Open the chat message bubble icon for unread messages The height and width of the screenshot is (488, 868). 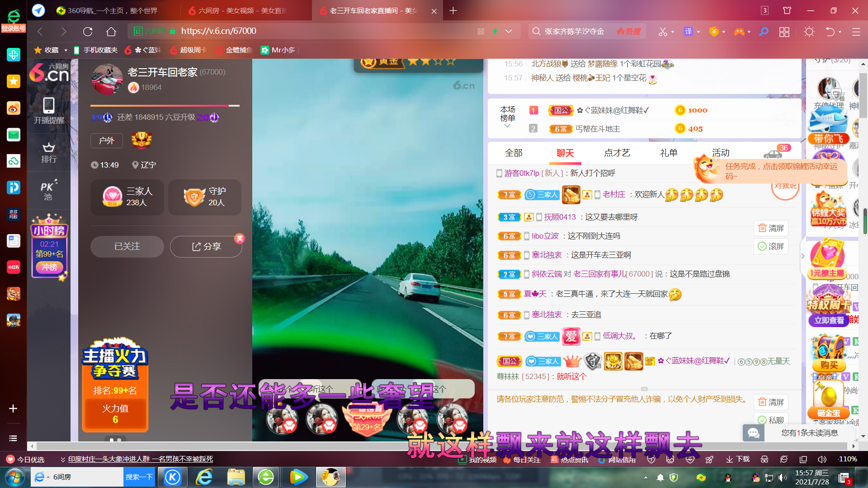point(753,433)
